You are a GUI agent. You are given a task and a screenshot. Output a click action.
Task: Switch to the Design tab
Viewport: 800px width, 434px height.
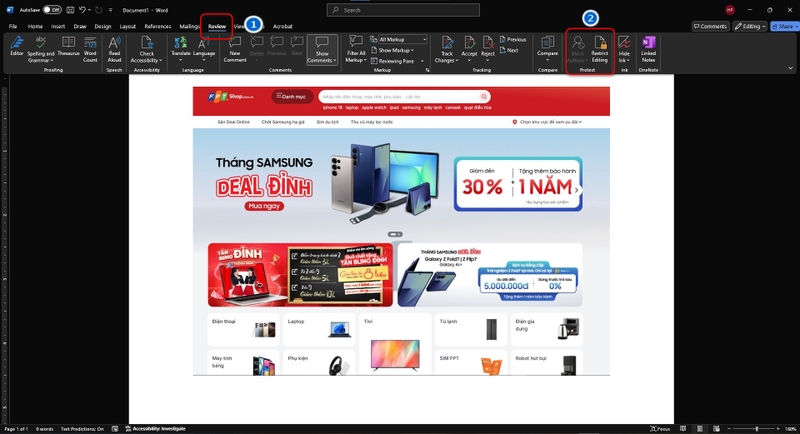103,26
